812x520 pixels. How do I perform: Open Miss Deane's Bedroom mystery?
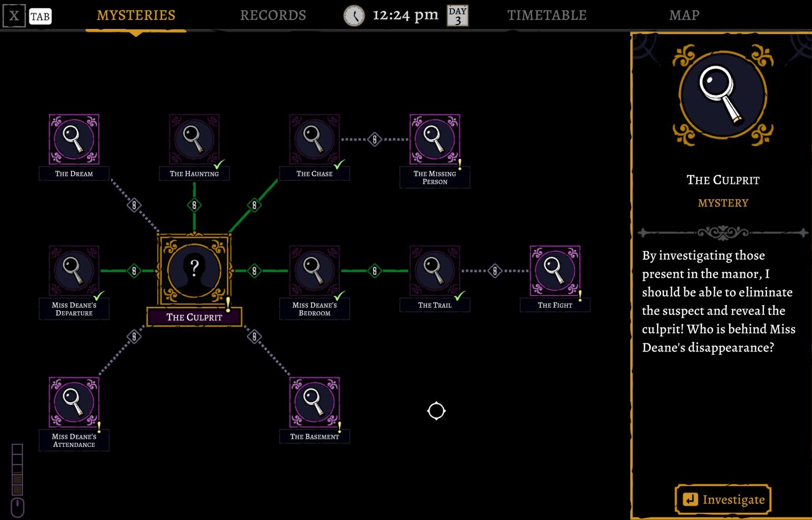coord(314,271)
